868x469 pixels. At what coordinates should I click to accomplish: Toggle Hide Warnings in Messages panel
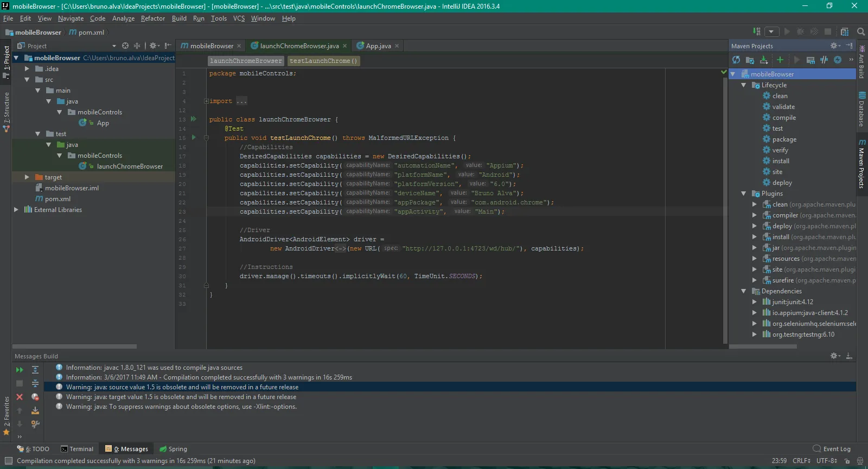(35, 397)
